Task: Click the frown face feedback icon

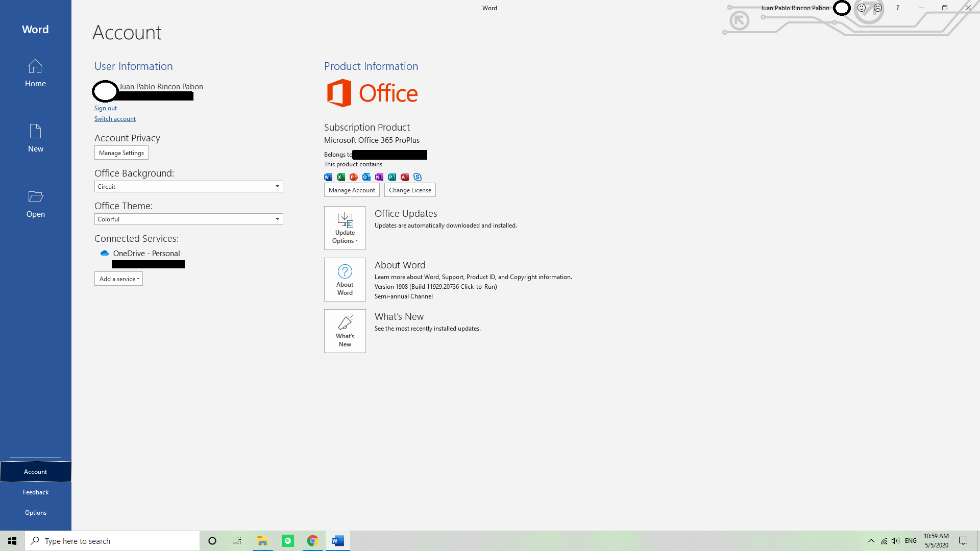Action: (878, 8)
